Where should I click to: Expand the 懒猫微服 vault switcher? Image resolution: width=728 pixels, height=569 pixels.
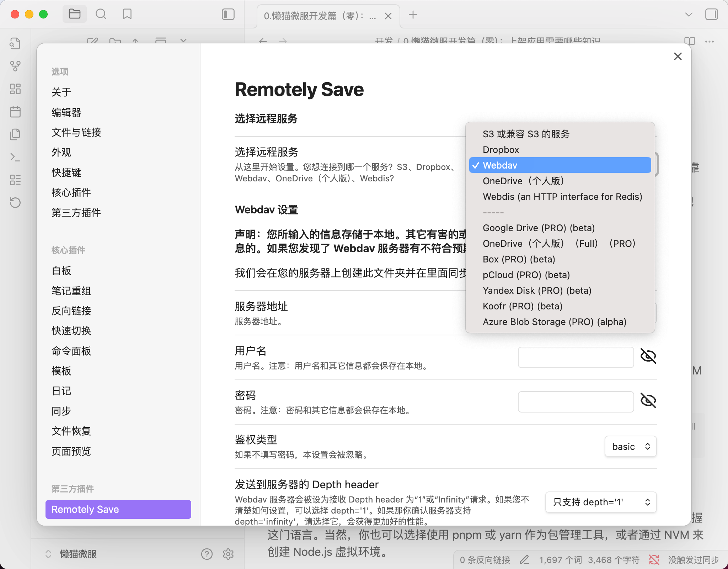(x=71, y=554)
